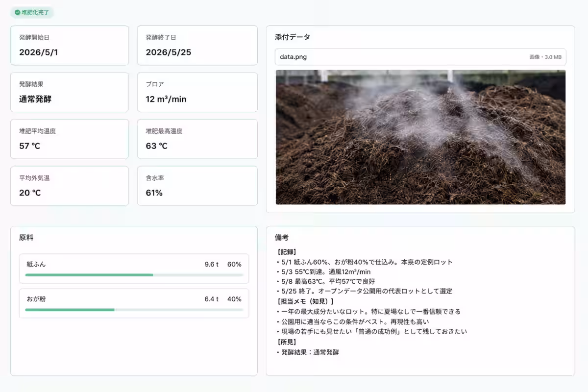Click the 発酵結果：通常発酵 finding line

pyautogui.click(x=307, y=352)
